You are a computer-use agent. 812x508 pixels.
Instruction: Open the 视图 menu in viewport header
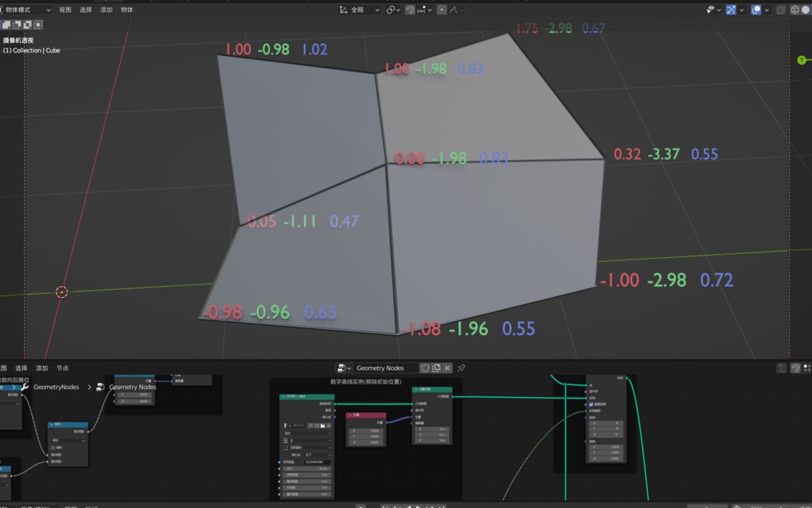coord(65,9)
